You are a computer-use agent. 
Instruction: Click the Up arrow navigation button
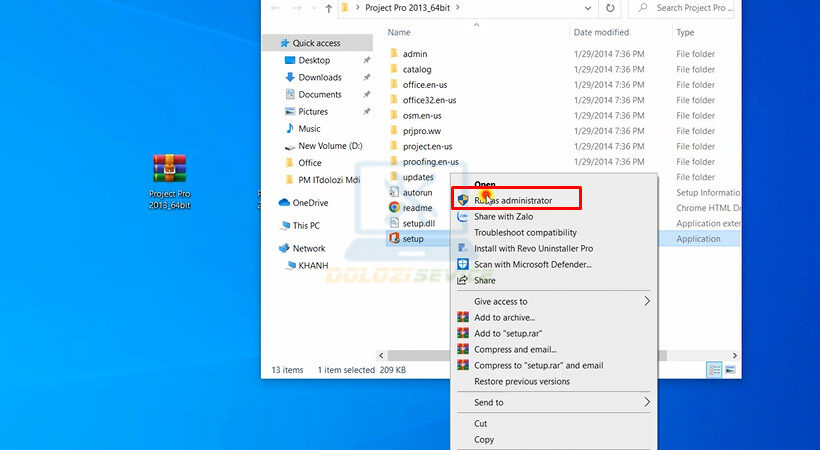(x=328, y=8)
